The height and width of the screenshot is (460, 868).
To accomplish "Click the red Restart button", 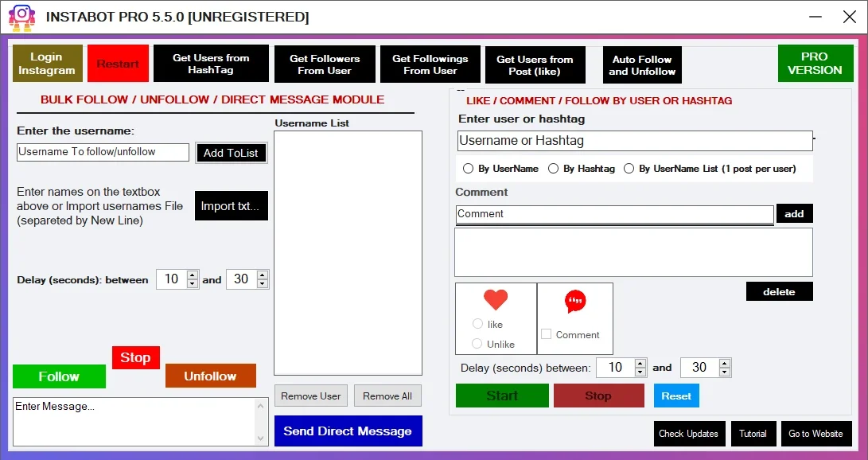I will [x=118, y=64].
